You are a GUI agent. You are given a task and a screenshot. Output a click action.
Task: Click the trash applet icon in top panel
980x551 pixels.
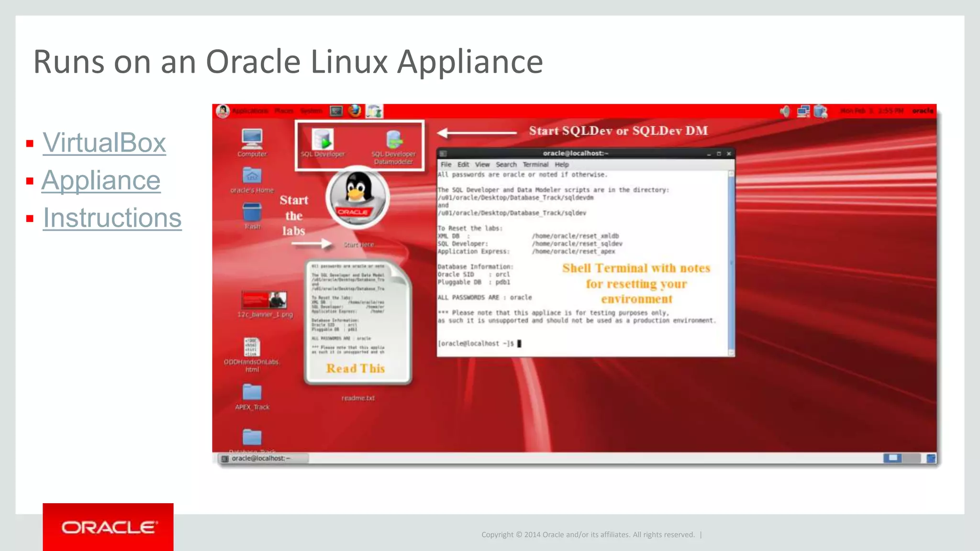coord(821,111)
